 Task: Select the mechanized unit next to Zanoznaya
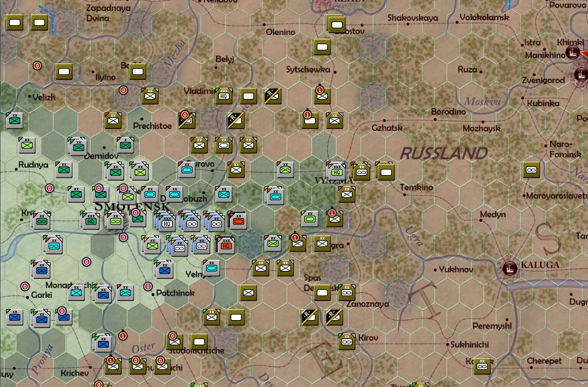[347, 292]
